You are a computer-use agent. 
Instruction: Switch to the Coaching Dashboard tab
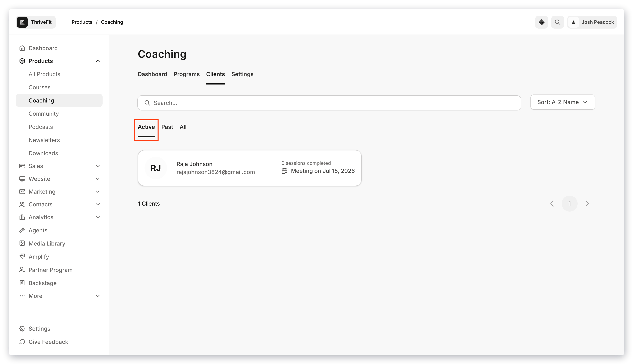(x=152, y=74)
